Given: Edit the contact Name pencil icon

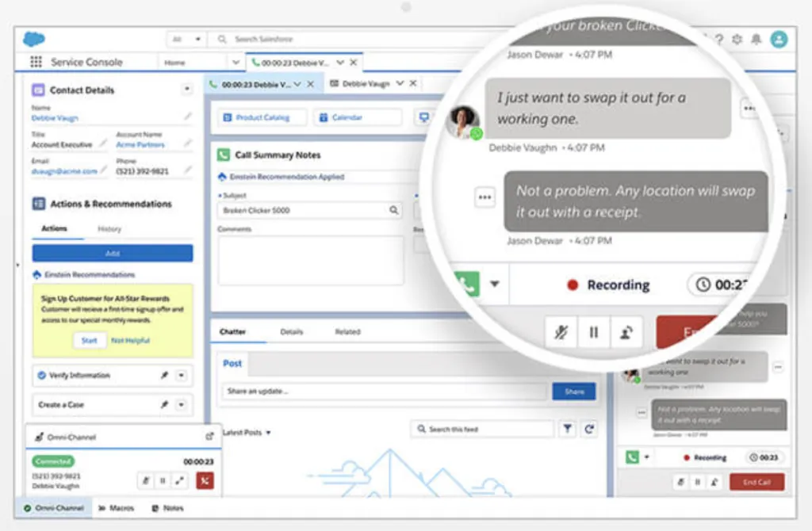Looking at the screenshot, I should coord(187,117).
